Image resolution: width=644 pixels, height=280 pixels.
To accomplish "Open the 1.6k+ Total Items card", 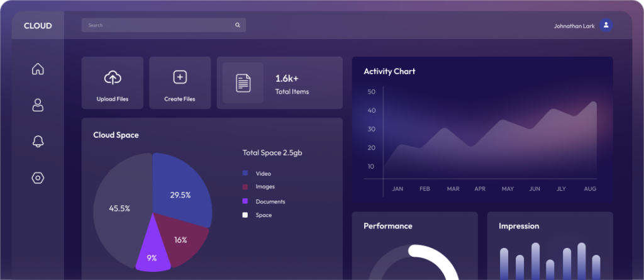I will coord(280,82).
